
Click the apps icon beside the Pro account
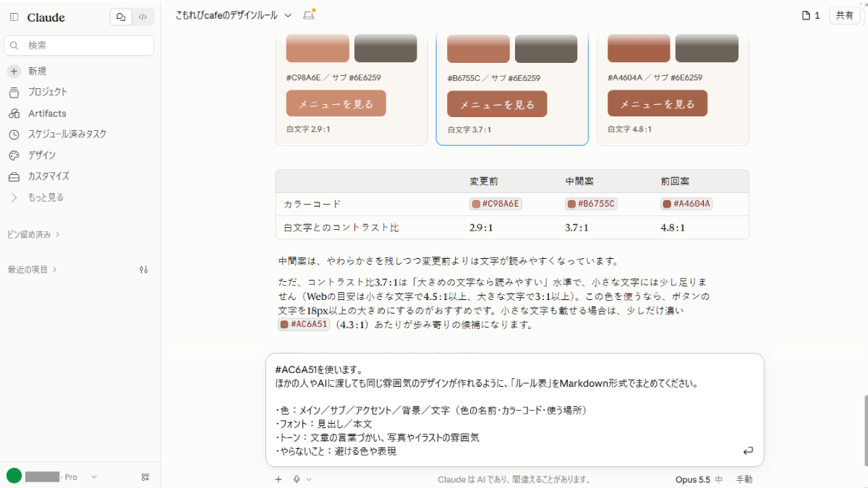point(145,477)
